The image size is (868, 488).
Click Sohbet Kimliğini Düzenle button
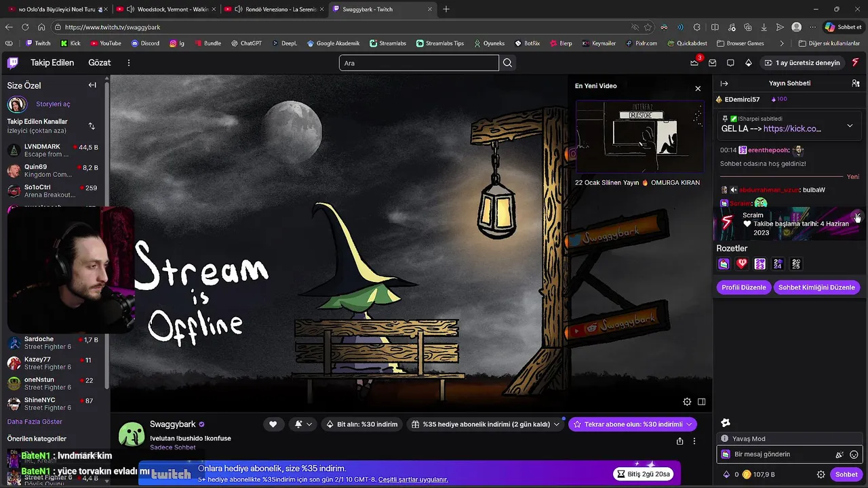816,287
